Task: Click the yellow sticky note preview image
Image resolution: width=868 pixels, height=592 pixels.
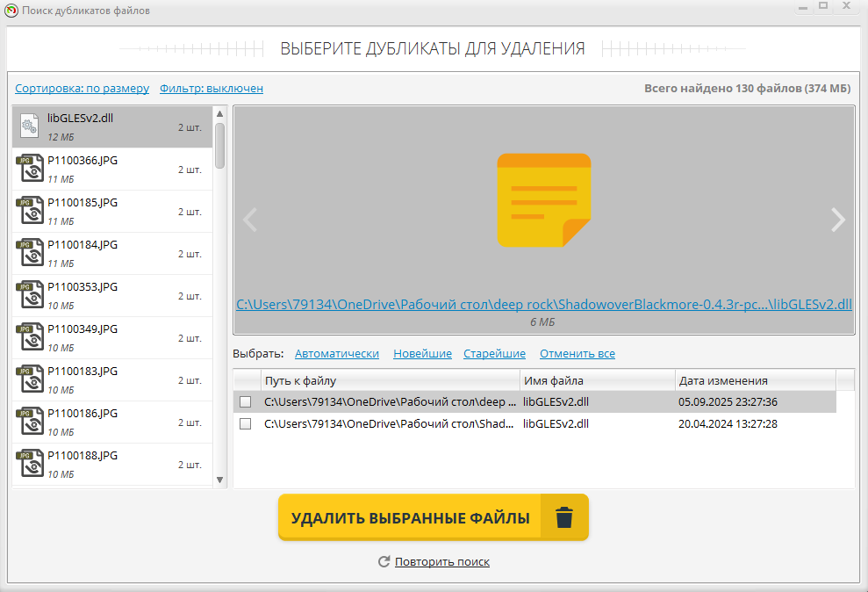Action: point(544,200)
